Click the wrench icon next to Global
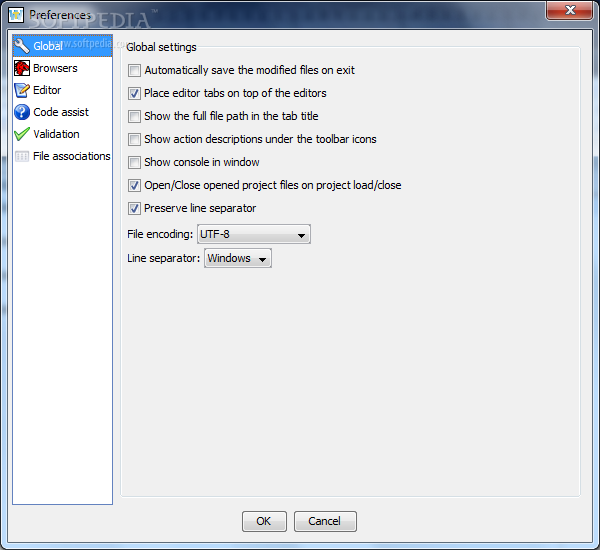The image size is (600, 550). pyautogui.click(x=22, y=46)
